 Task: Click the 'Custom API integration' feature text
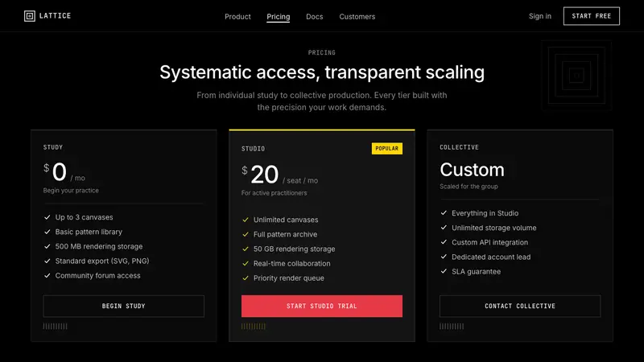(490, 242)
